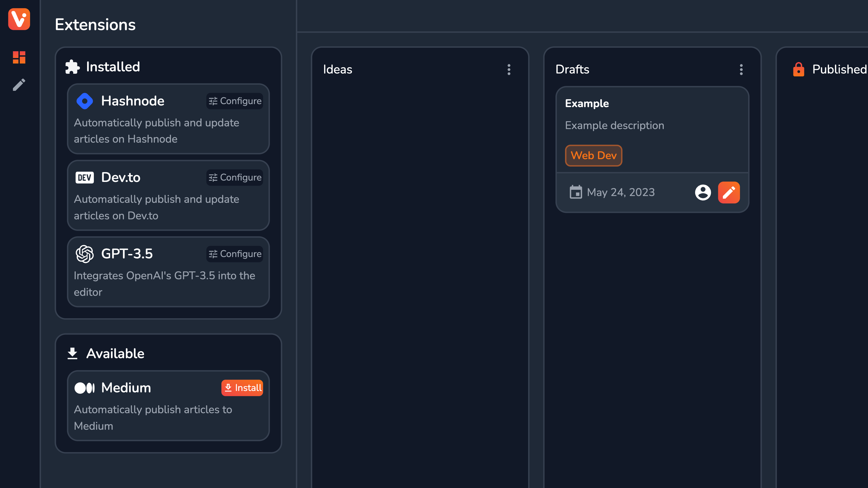Click the assignee avatar on Example card

pos(703,192)
